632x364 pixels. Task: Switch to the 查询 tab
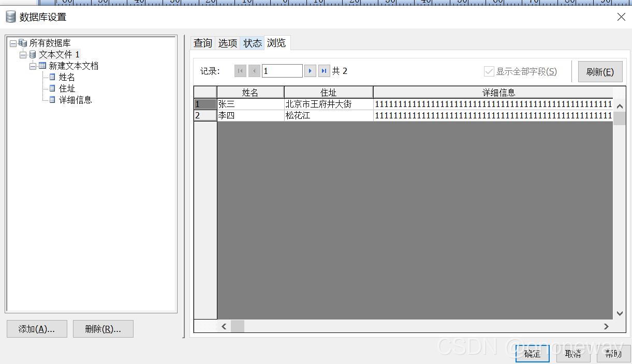[x=203, y=43]
